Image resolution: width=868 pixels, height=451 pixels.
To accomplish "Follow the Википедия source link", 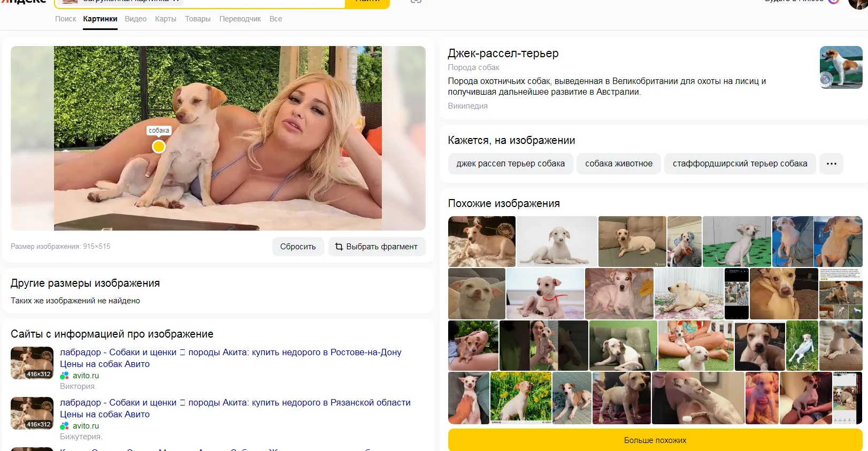I will click(468, 106).
